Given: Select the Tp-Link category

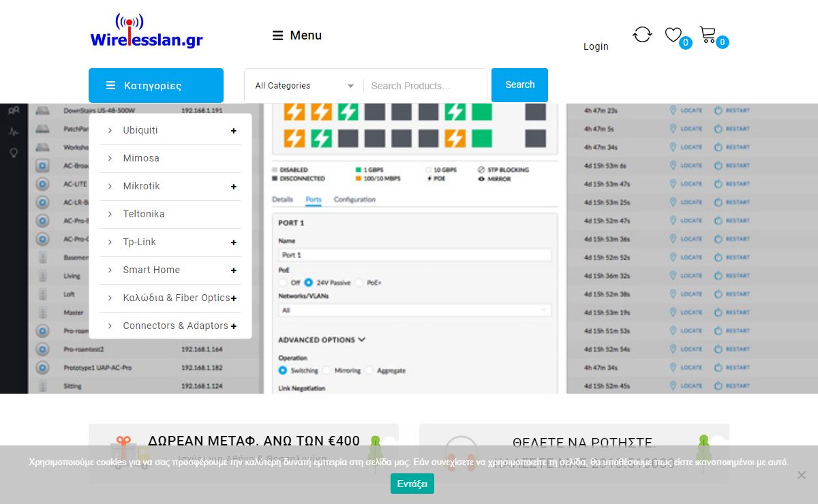Looking at the screenshot, I should click(140, 242).
